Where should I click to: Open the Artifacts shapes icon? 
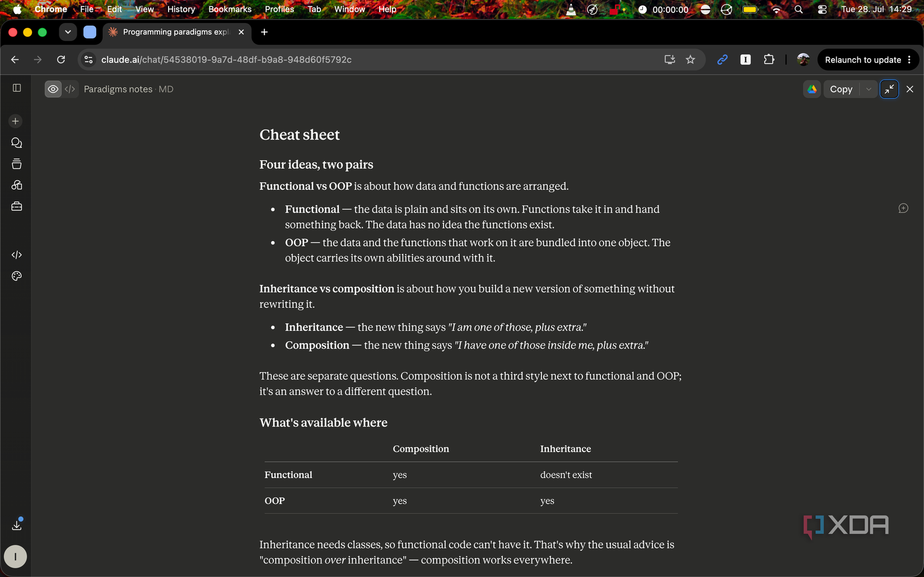point(16,185)
